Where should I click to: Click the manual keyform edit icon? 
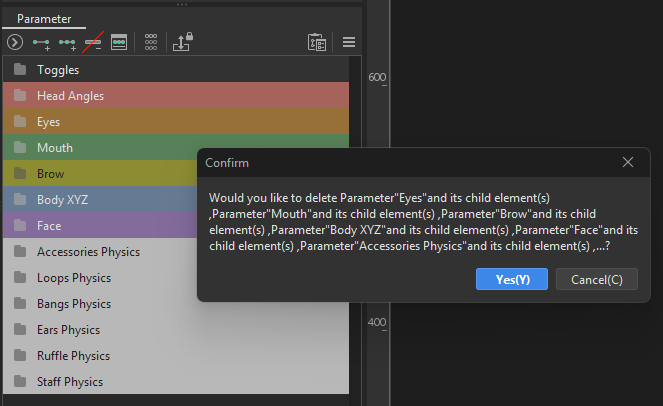[118, 42]
